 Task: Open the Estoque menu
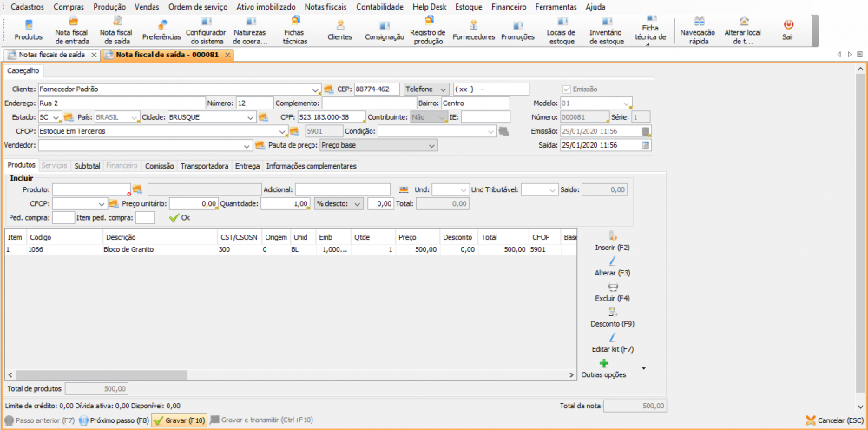(469, 6)
